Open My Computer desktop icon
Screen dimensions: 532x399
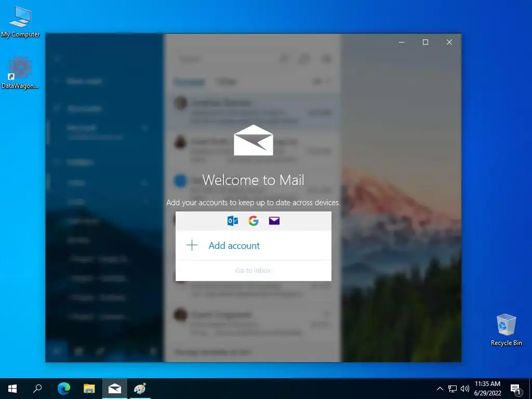(x=20, y=22)
